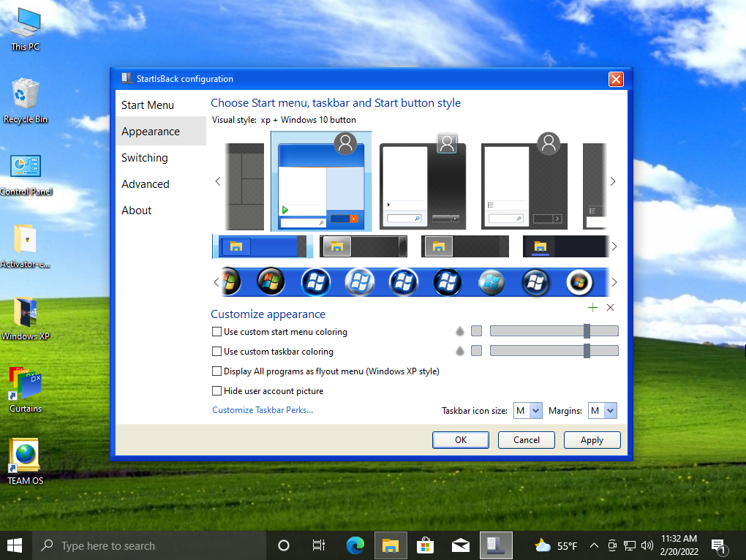This screenshot has width=746, height=560.
Task: Open Customize Taskbar Perks link
Action: coord(263,410)
